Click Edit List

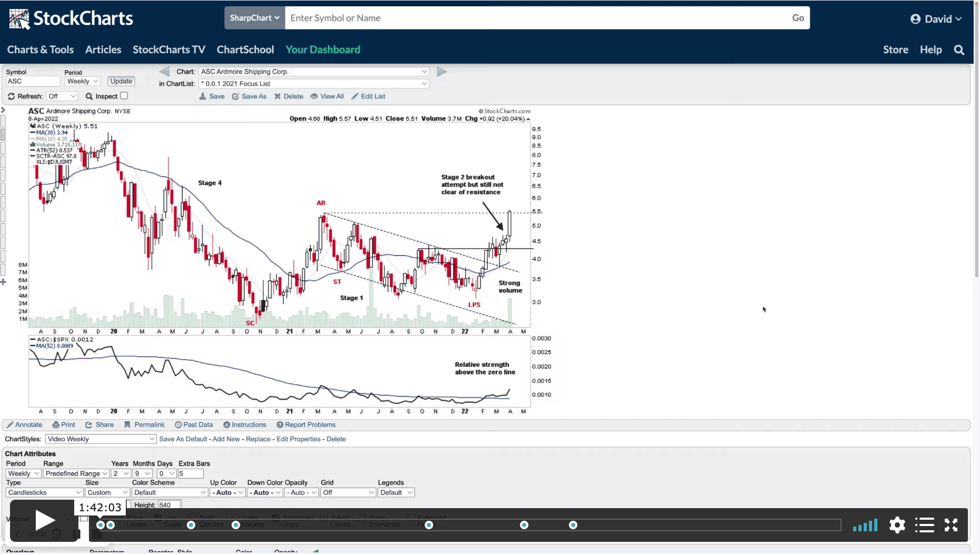click(368, 96)
